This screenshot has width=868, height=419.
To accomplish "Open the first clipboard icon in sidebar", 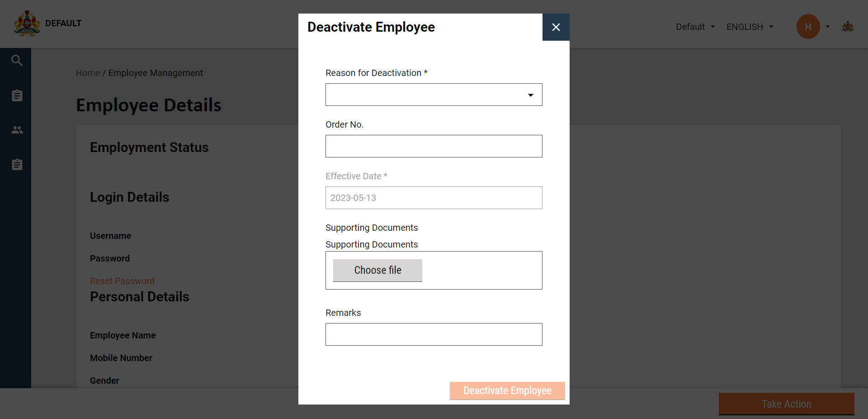I will click(x=17, y=95).
